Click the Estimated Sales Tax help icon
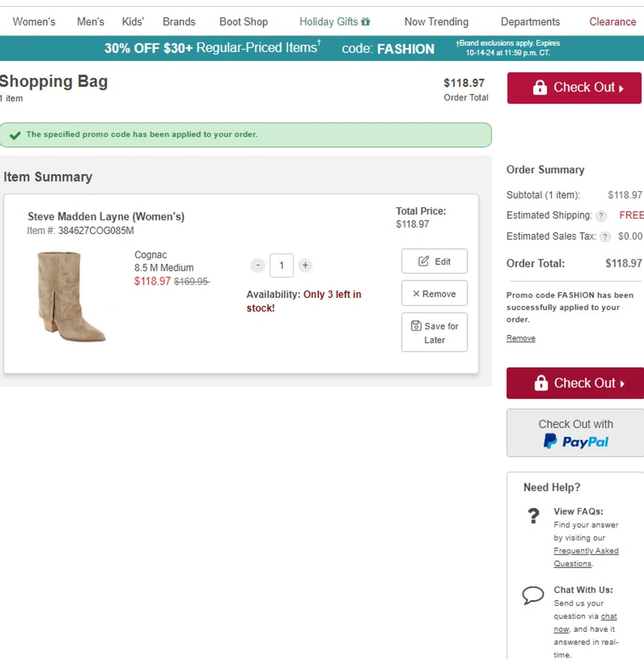This screenshot has width=644, height=659. point(605,237)
